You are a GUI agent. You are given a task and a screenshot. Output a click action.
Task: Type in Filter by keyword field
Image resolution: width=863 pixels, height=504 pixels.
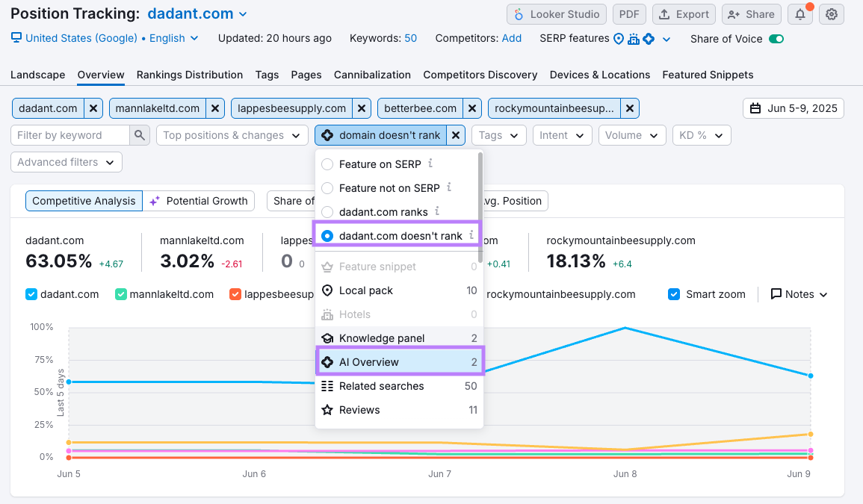[x=70, y=135]
